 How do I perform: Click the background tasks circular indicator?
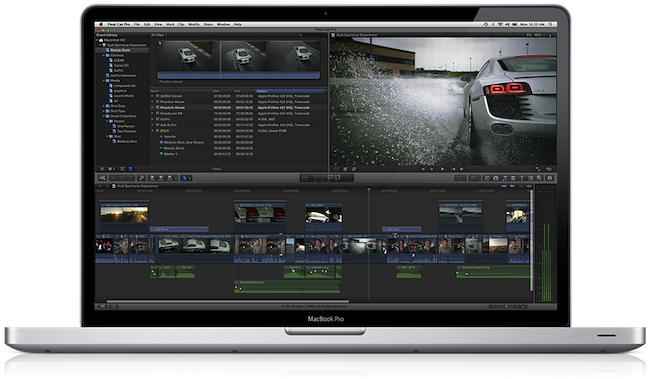click(x=305, y=178)
